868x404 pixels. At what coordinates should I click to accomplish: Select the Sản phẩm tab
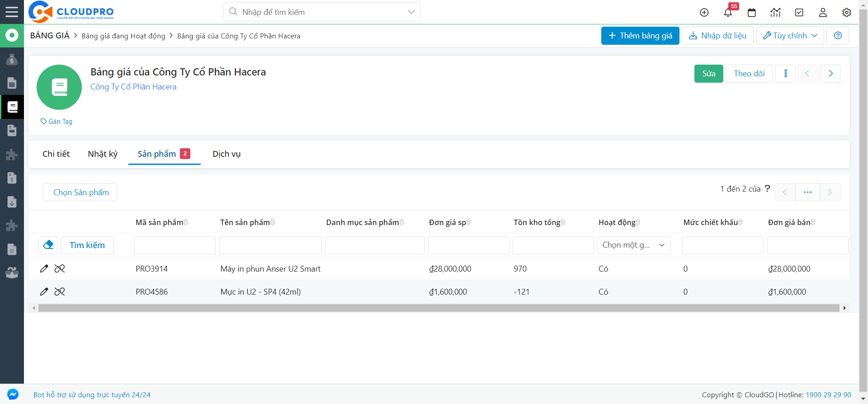(x=164, y=154)
